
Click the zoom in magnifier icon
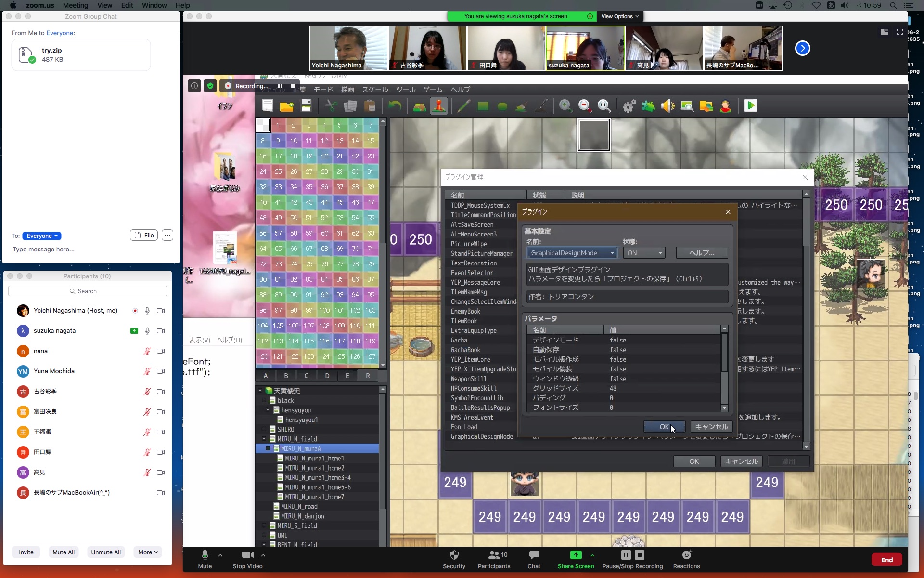[565, 106]
